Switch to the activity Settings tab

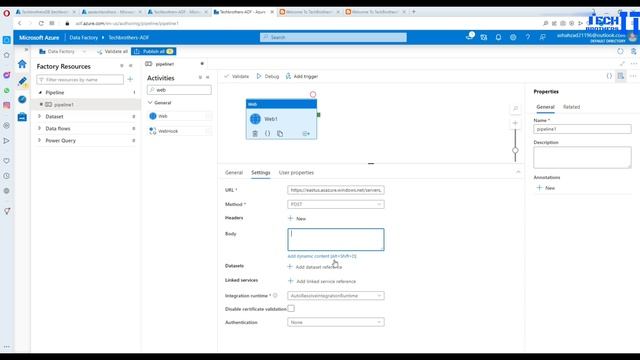click(261, 173)
